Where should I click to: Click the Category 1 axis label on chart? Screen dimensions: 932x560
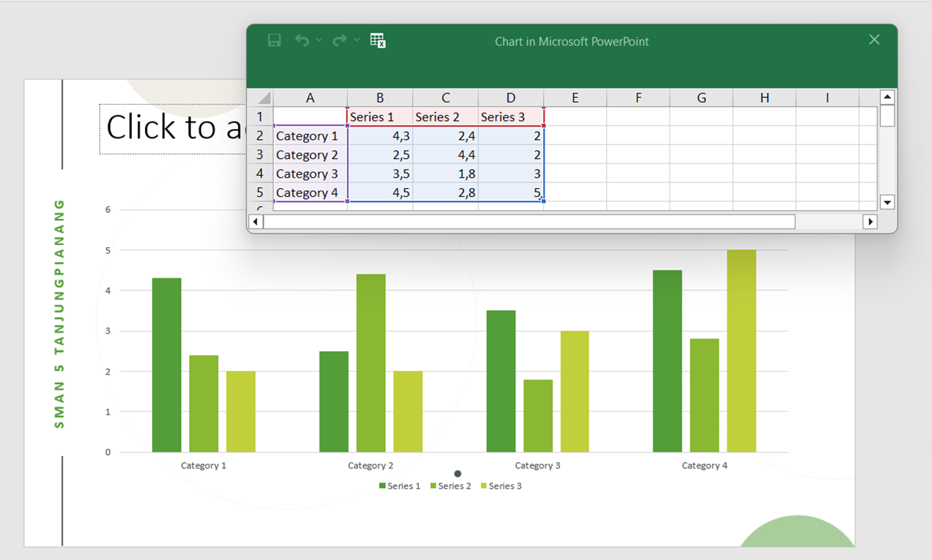(x=203, y=465)
